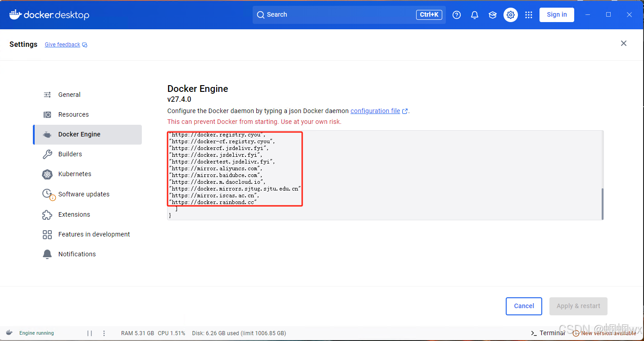This screenshot has height=341, width=644.
Task: Open the Builders settings tab
Action: point(87,154)
